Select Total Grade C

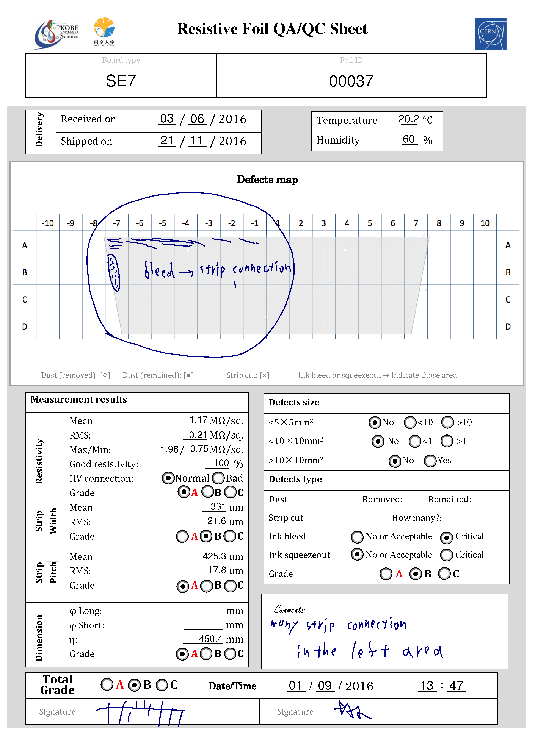click(162, 686)
